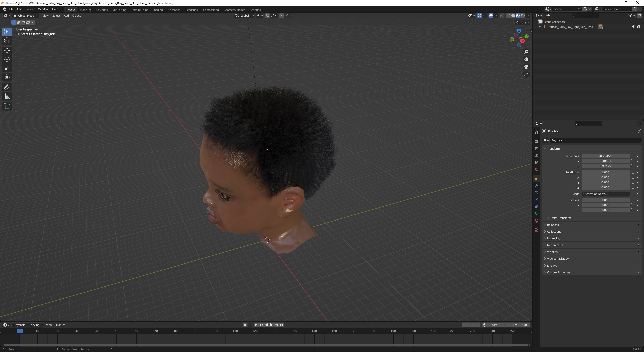Screen dimensions: 644x352
Task: Switch viewport to Rendered shading
Action: (x=523, y=16)
